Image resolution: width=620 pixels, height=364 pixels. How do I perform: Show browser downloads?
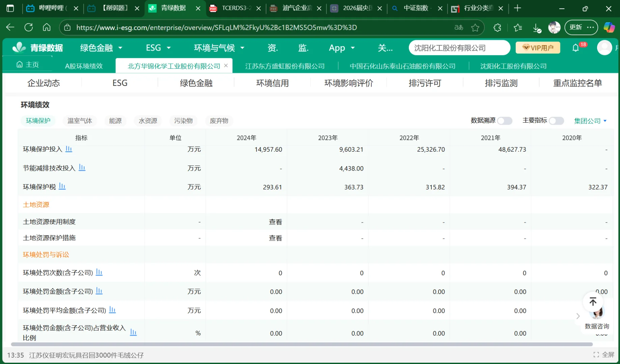pos(537,28)
